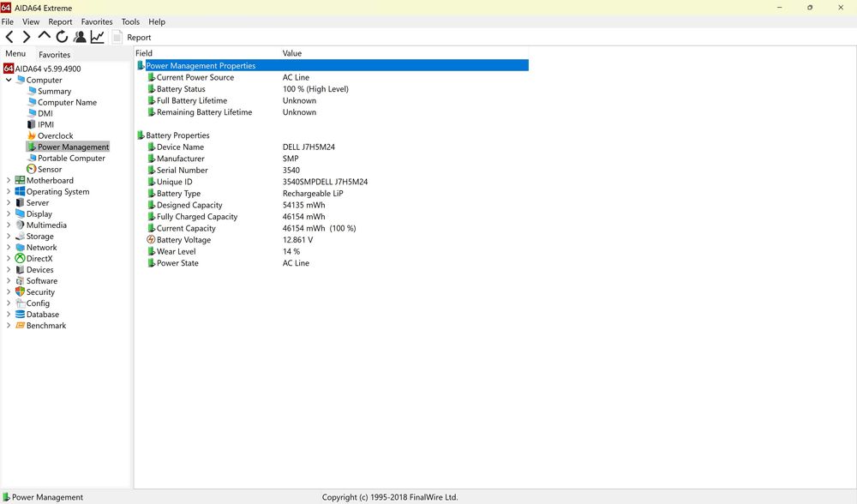The width and height of the screenshot is (857, 504).
Task: Open the File menu
Action: [x=8, y=22]
